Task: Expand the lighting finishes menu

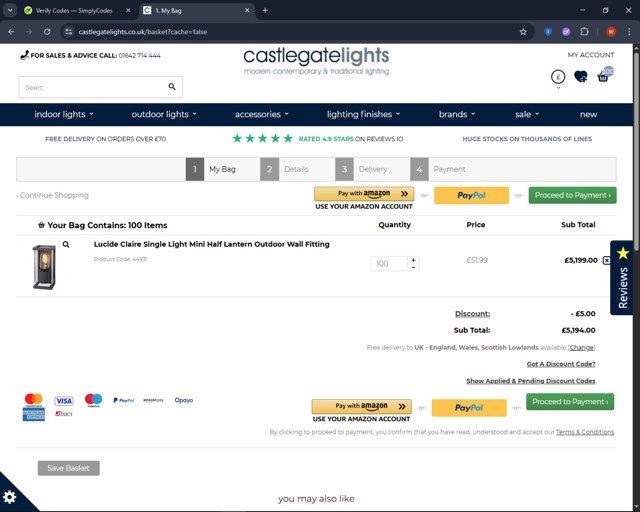Action: pyautogui.click(x=363, y=114)
